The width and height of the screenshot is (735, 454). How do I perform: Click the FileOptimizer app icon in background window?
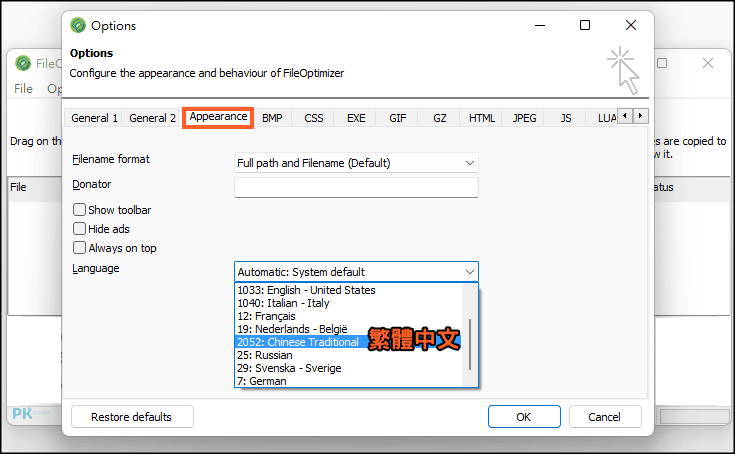[22, 63]
